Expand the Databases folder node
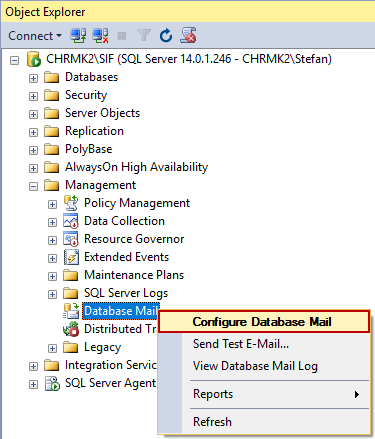This screenshot has width=375, height=439. coord(33,78)
